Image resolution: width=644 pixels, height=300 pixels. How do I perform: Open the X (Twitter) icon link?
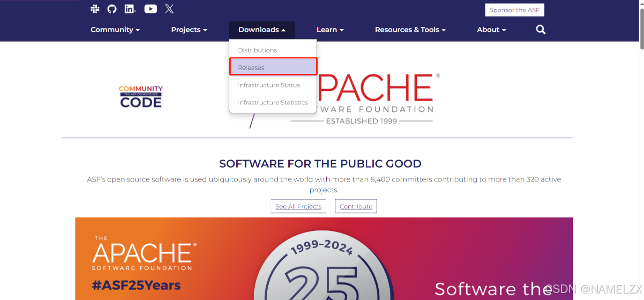click(x=170, y=8)
